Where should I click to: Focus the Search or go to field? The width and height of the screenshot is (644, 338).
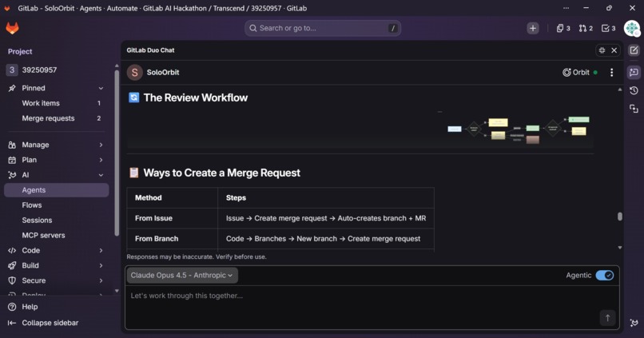[x=323, y=28]
